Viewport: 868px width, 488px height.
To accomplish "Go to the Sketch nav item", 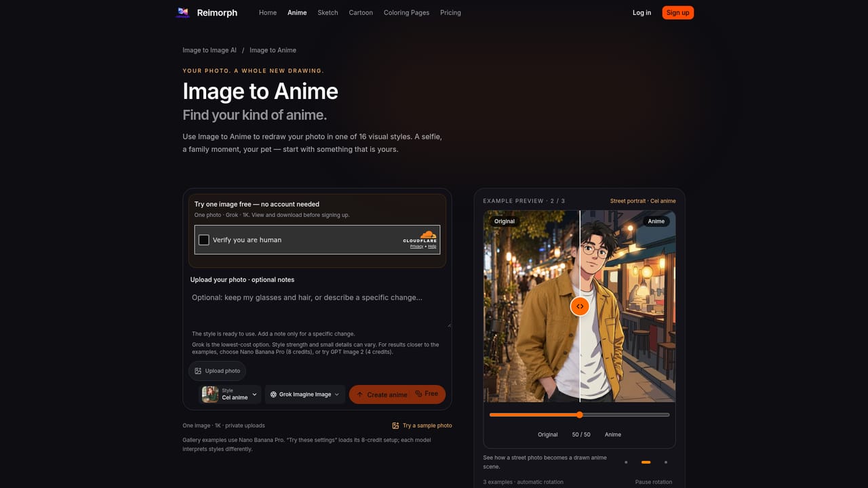I will 328,12.
